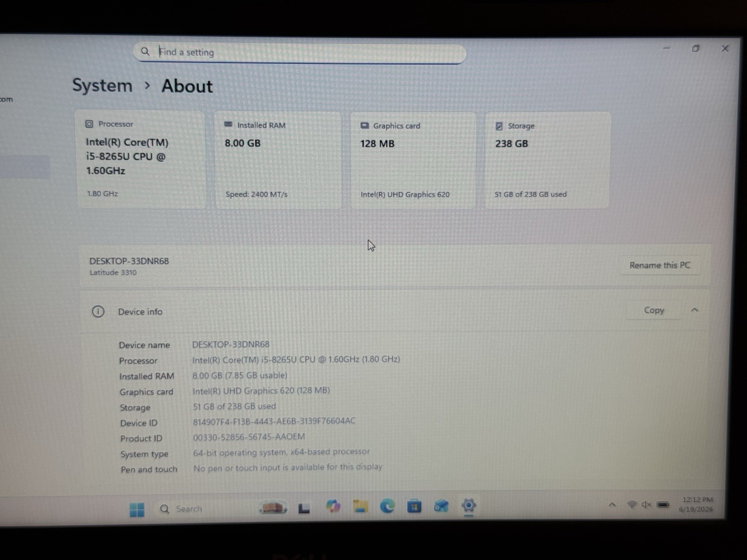Open Microsoft Store from the taskbar
The height and width of the screenshot is (560, 747).
[x=414, y=506]
